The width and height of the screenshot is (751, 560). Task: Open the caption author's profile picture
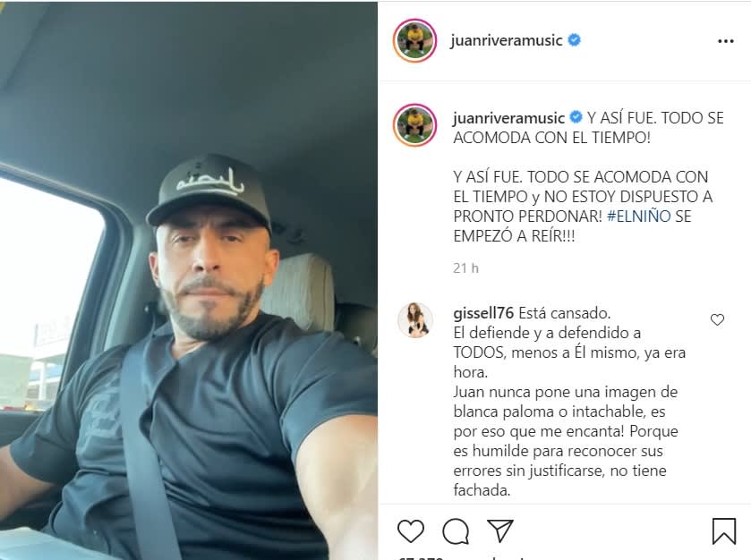[x=414, y=125]
